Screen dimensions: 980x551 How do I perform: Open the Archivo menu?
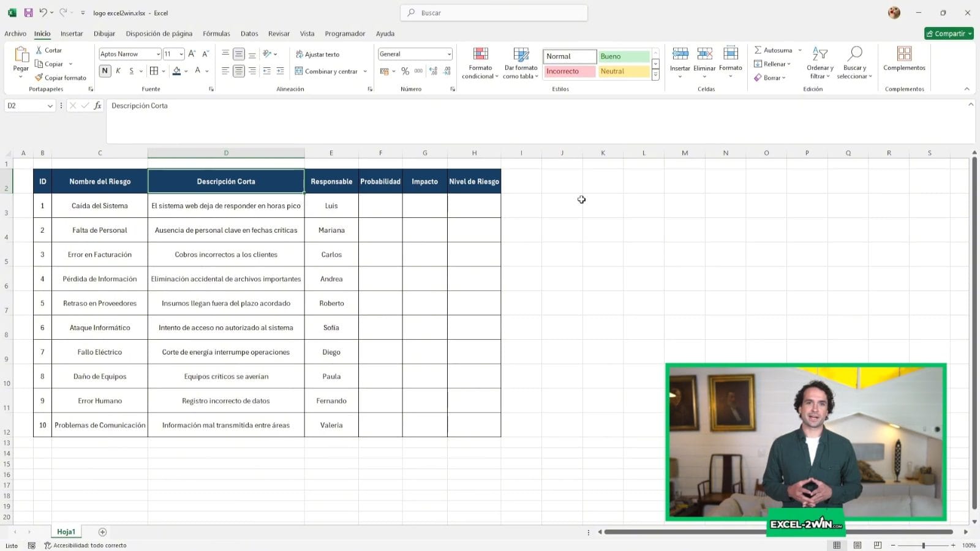[x=15, y=34]
